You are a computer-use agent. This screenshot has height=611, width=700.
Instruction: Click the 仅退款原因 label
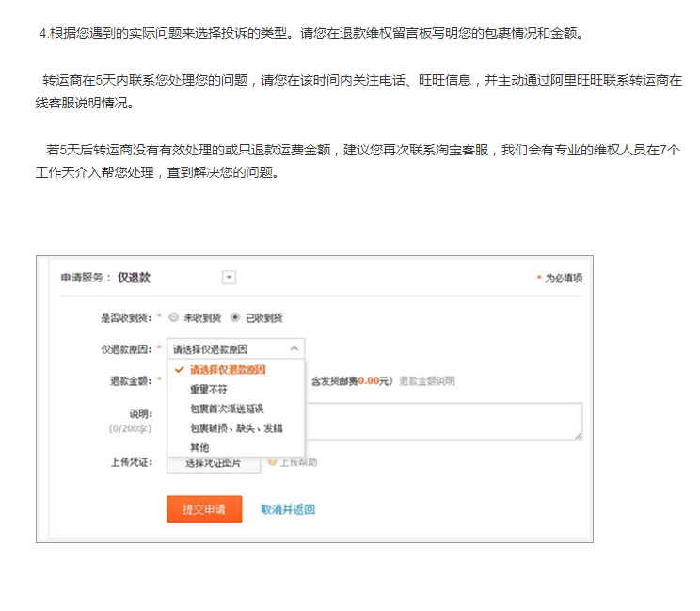pos(126,349)
